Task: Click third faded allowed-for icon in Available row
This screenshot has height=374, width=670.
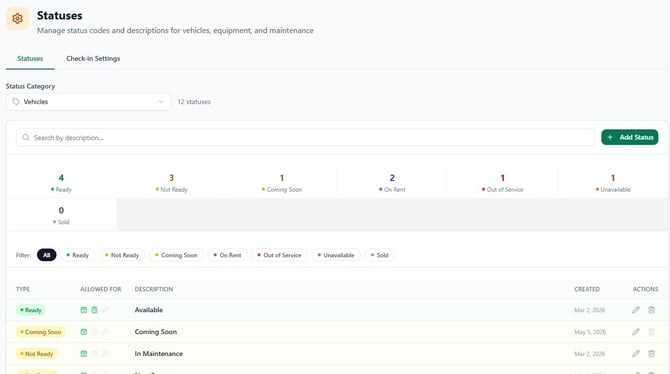Action: pyautogui.click(x=105, y=310)
